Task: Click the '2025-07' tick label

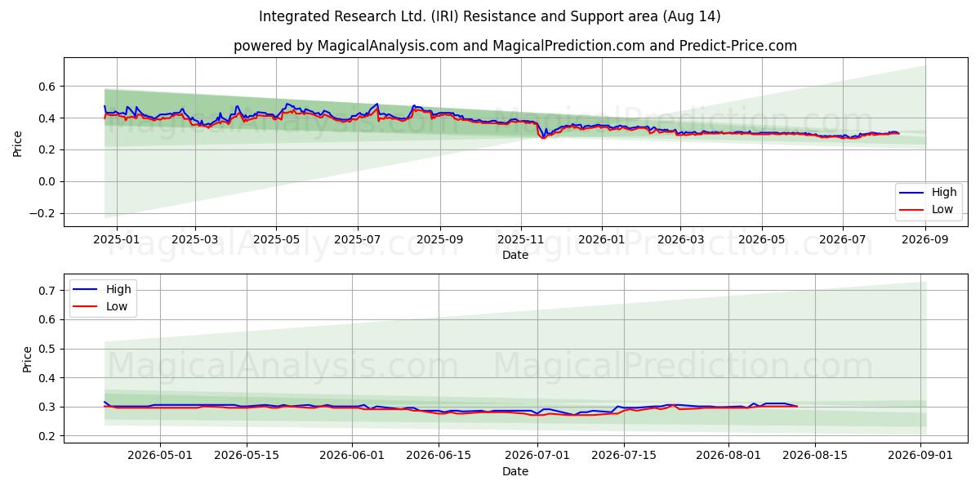Action: 357,239
